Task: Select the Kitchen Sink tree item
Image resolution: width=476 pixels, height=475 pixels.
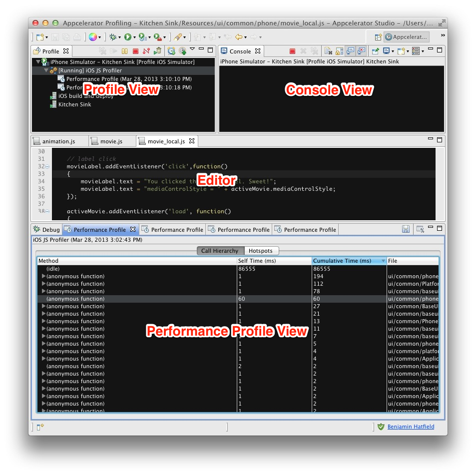Action: 74,104
